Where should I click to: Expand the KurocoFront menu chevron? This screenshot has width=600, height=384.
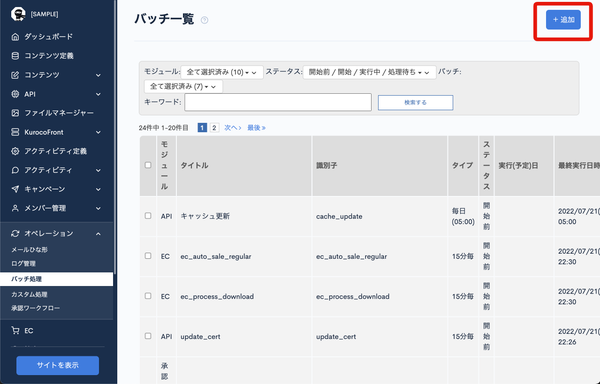click(98, 132)
